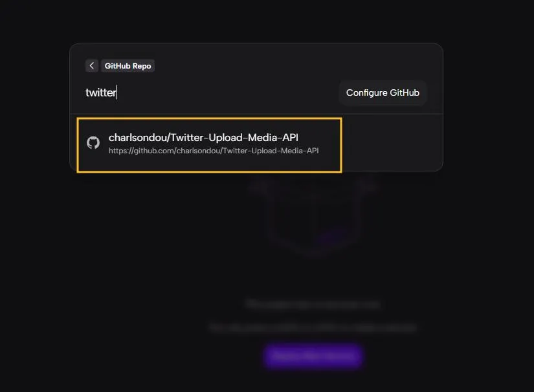Select the charlsondou/Twitter-Upload-Media-API repo title
This screenshot has width=534, height=392.
(203, 137)
